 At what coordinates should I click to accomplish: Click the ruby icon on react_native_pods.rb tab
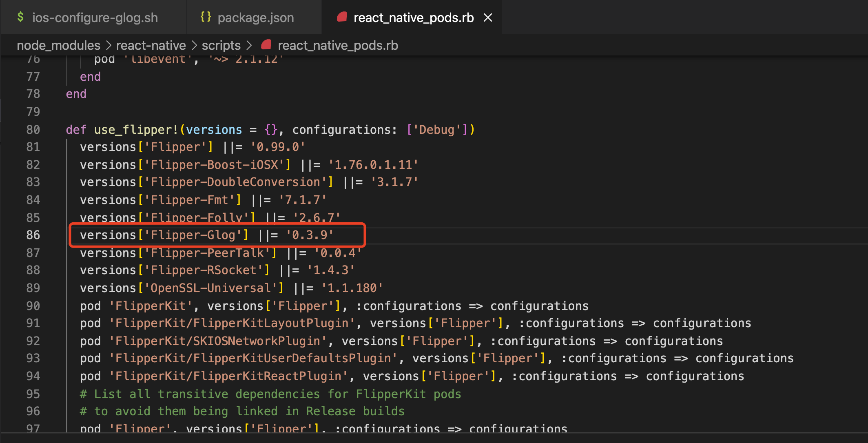click(x=342, y=17)
